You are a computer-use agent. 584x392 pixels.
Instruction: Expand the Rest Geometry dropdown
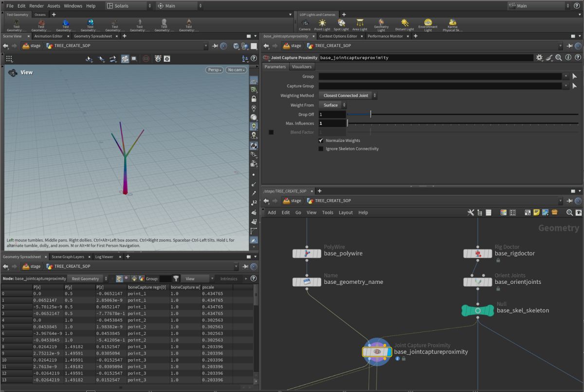pos(89,279)
